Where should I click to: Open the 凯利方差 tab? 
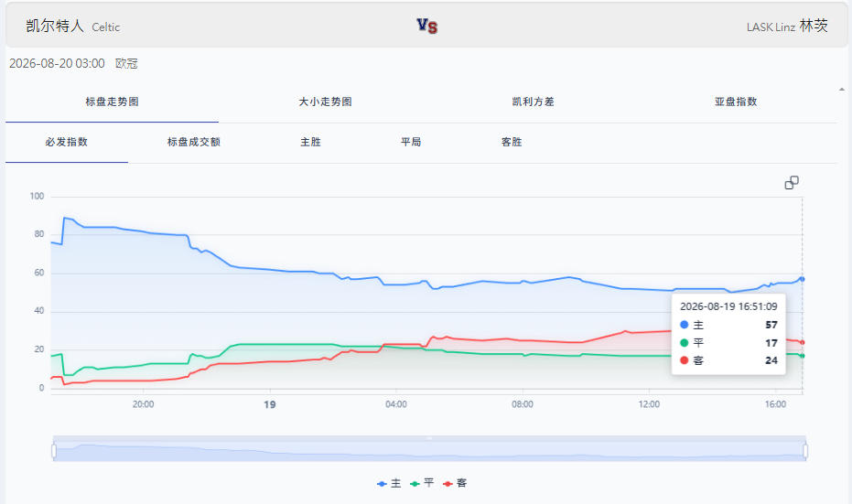533,102
